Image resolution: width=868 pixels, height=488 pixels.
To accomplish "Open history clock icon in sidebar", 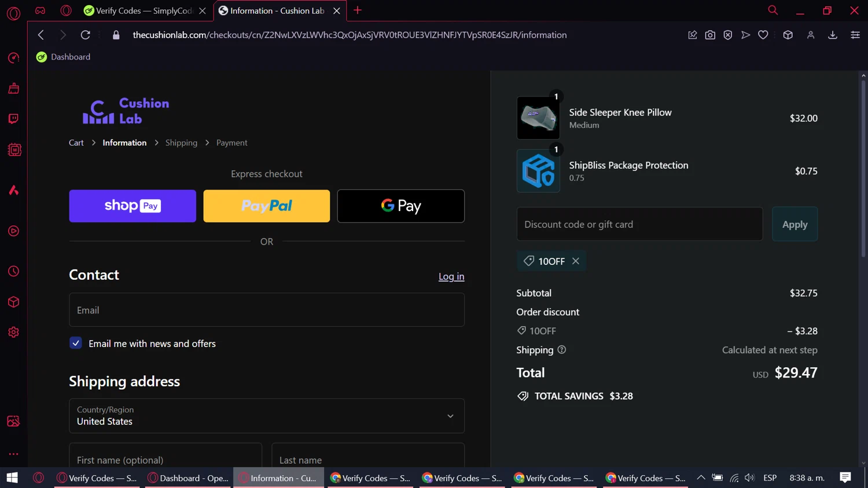I will (13, 271).
